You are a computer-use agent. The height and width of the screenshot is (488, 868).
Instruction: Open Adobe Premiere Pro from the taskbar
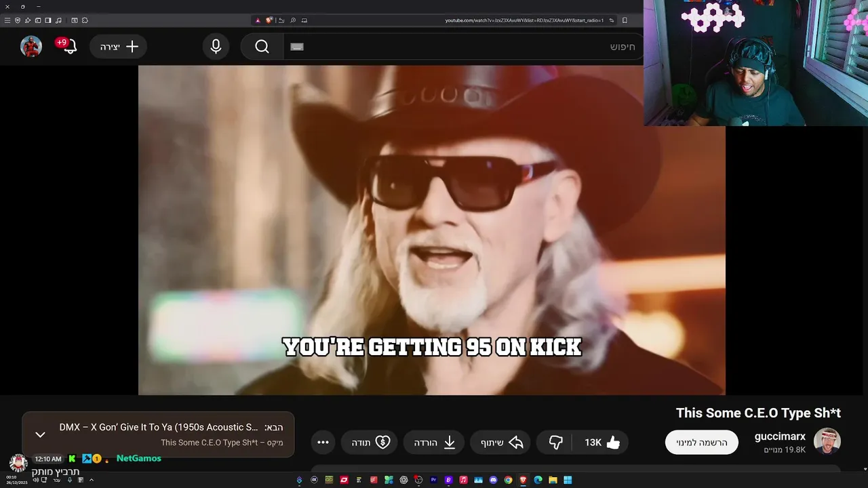pos(433,480)
